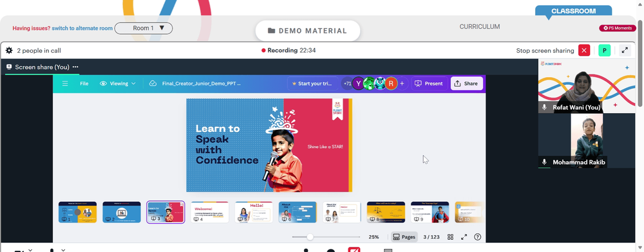
Task: Click the Recording 22:34 indicator
Action: tap(289, 50)
